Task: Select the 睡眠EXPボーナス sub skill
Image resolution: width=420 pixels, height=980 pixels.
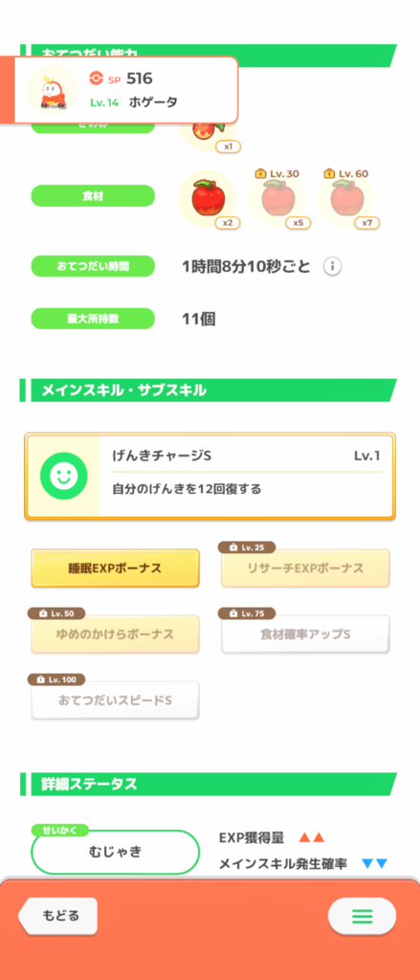Action: pos(115,568)
